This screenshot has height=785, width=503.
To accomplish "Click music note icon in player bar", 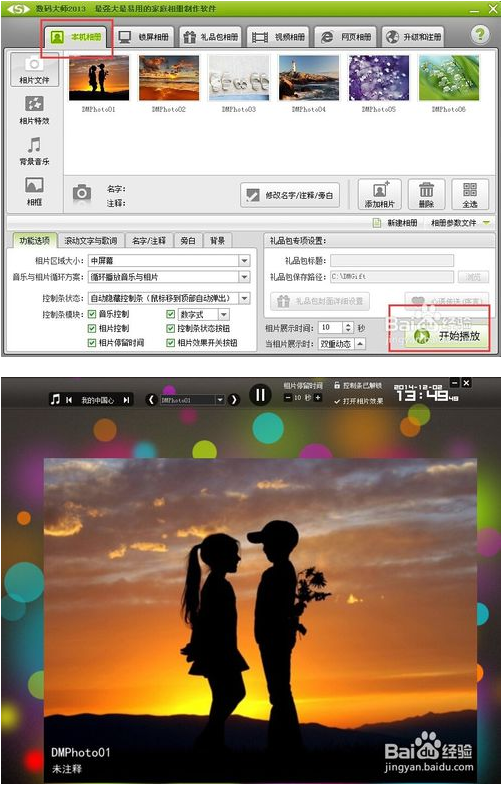I will coord(55,400).
